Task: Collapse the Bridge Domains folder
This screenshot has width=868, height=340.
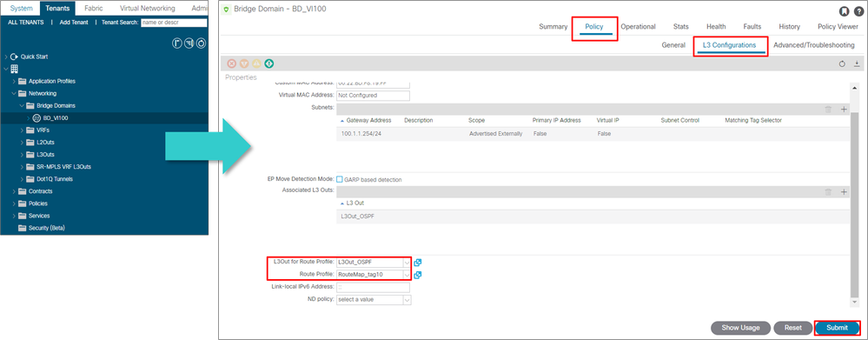Action: coord(22,105)
